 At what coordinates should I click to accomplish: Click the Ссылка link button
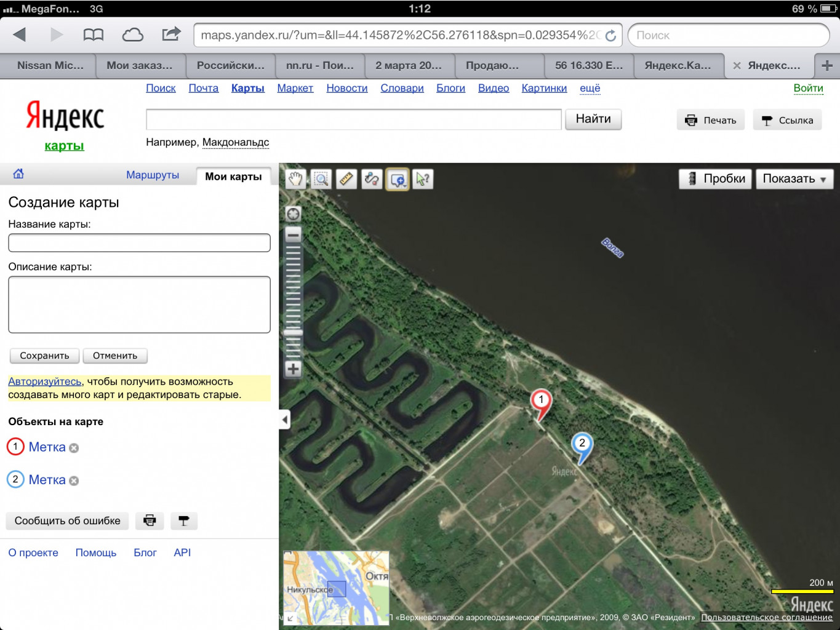click(x=788, y=120)
